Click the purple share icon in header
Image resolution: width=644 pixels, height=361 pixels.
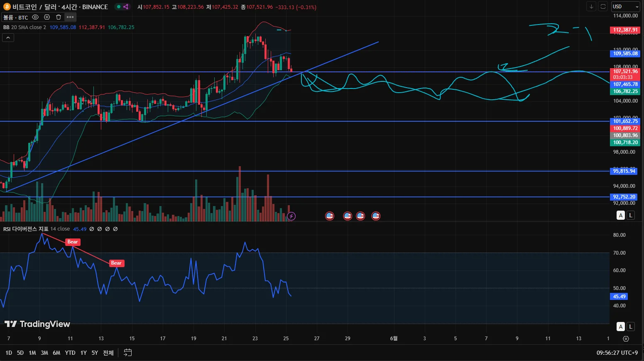point(126,7)
